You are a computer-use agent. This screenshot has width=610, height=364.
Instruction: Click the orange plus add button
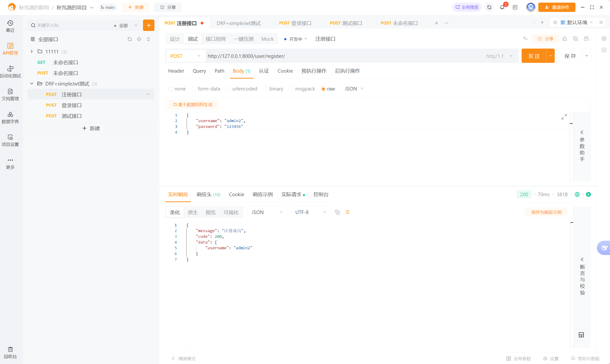point(148,25)
